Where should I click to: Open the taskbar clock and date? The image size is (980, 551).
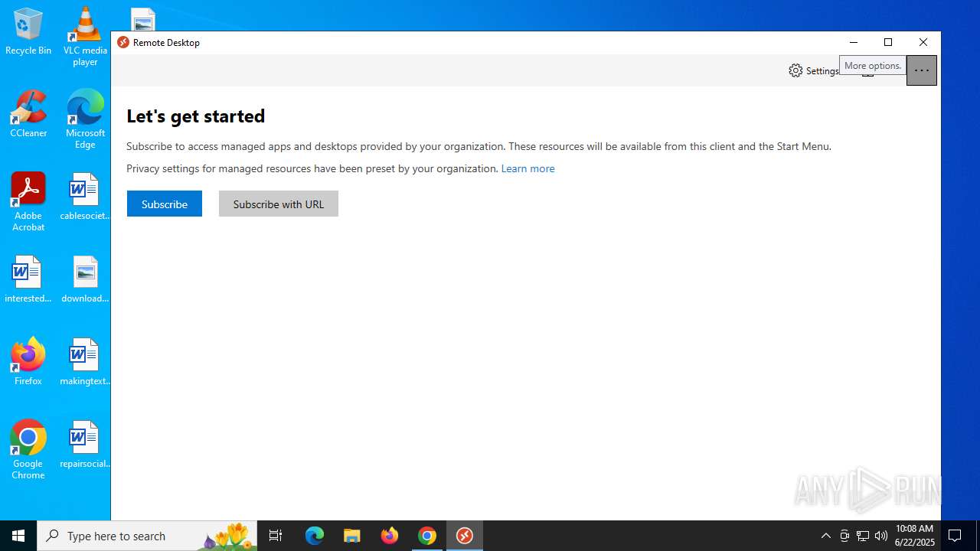[x=915, y=536]
